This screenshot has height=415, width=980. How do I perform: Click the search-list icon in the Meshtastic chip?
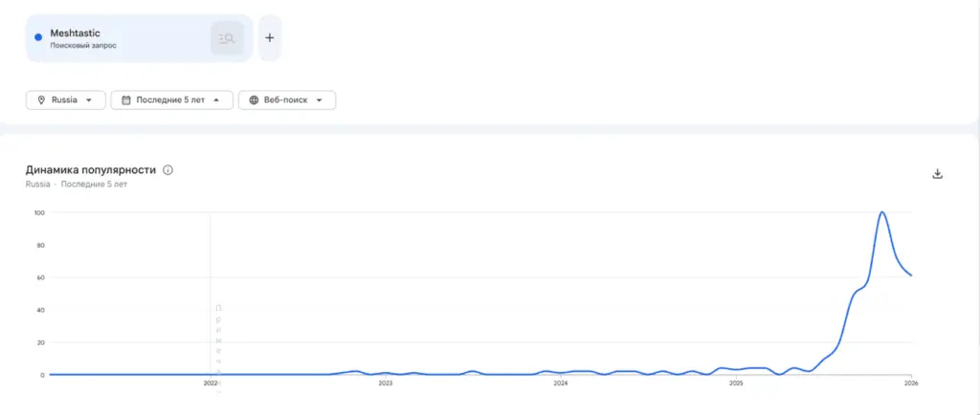tap(227, 38)
